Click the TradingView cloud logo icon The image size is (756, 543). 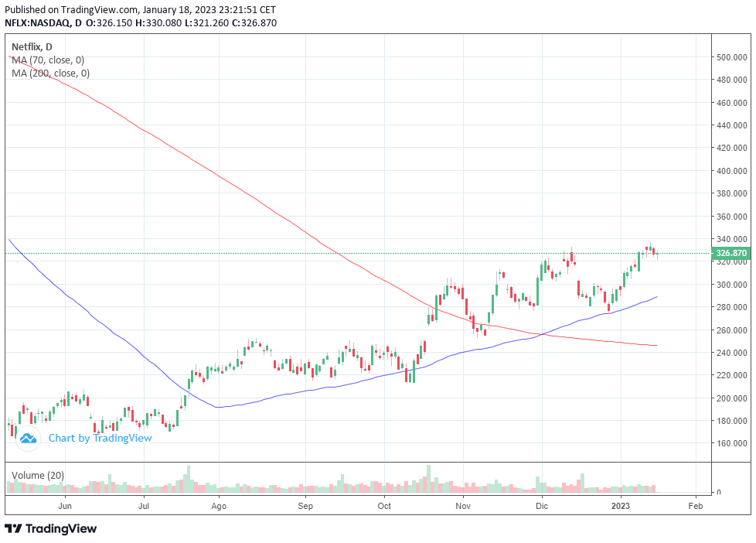pos(28,439)
